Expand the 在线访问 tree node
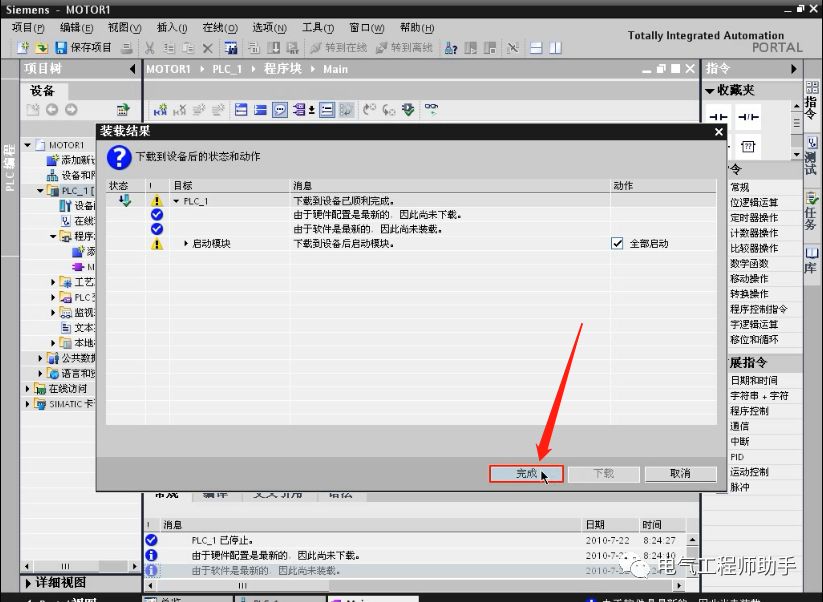The width and height of the screenshot is (823, 602). (29, 388)
